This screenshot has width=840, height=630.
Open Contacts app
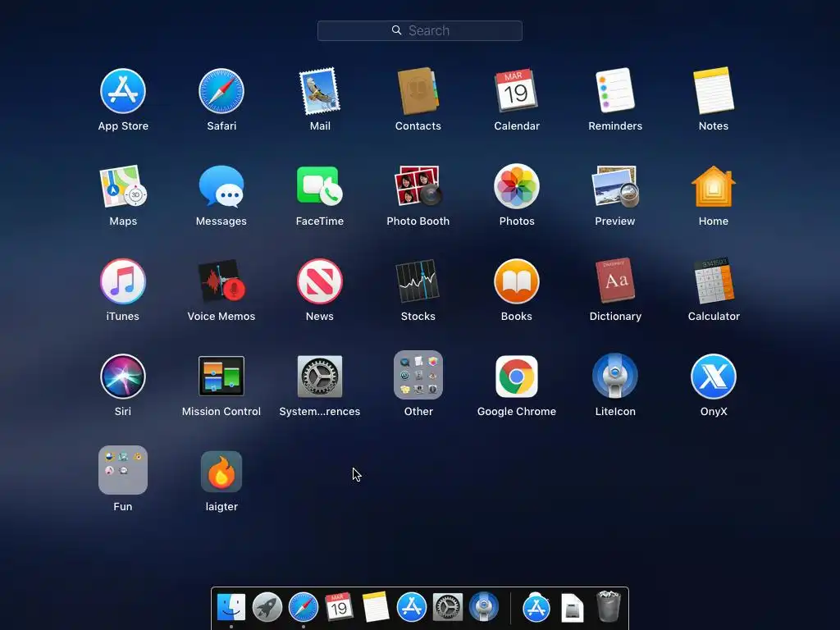tap(418, 91)
